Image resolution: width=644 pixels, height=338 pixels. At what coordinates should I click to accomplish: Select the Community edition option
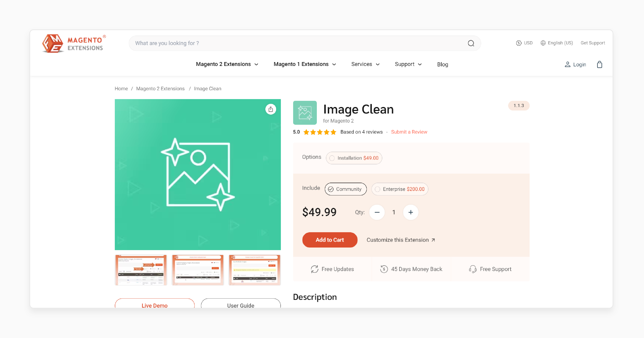tap(345, 189)
